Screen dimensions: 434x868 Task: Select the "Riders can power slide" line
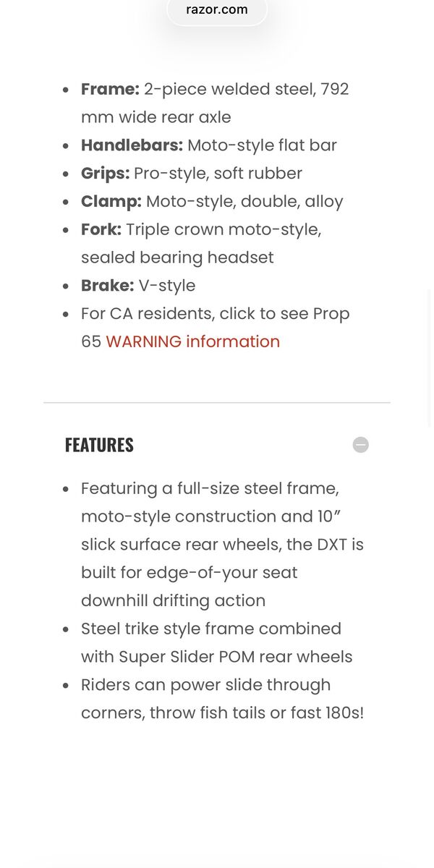(x=205, y=685)
